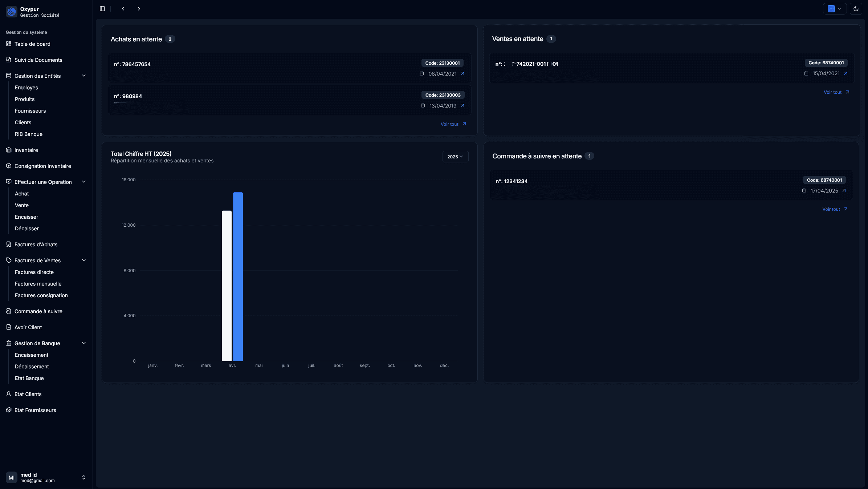Open order 12341234 arrow link icon

(x=844, y=191)
